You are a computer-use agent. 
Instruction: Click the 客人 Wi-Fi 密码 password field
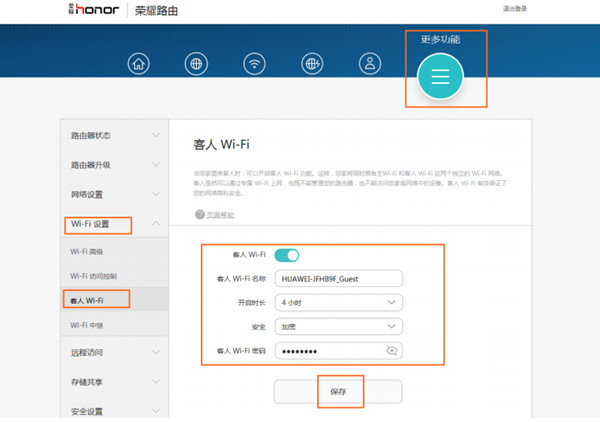tap(330, 350)
